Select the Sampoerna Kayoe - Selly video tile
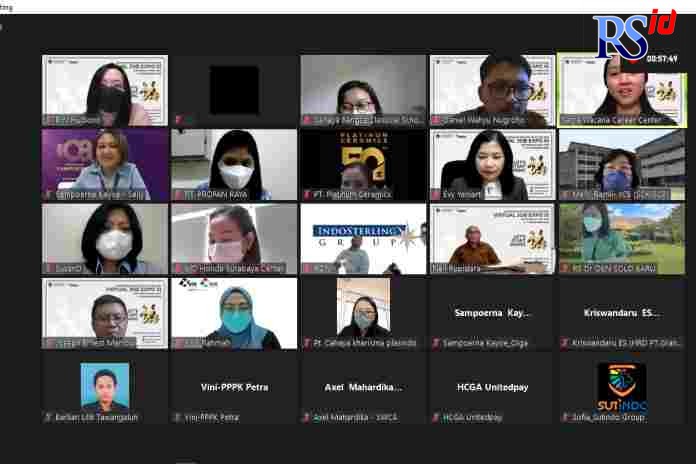 tap(105, 164)
